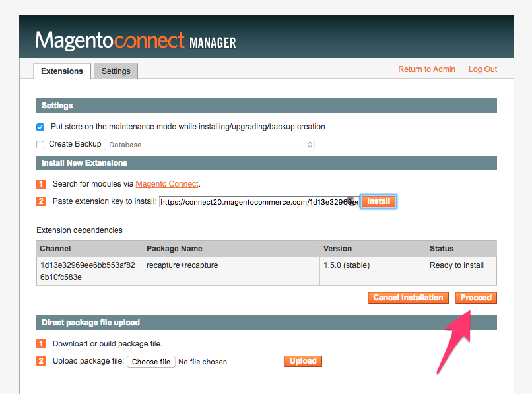Click the Return to Admin link

click(426, 69)
